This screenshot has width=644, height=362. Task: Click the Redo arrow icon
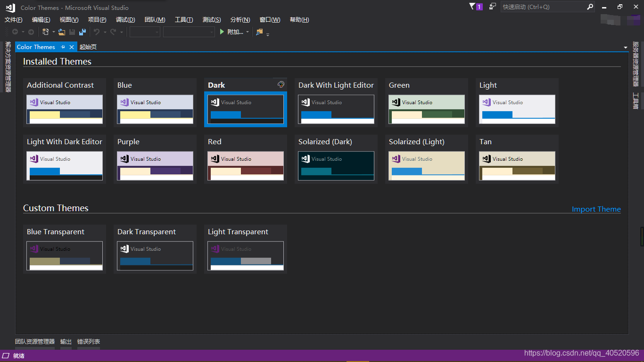(x=113, y=32)
